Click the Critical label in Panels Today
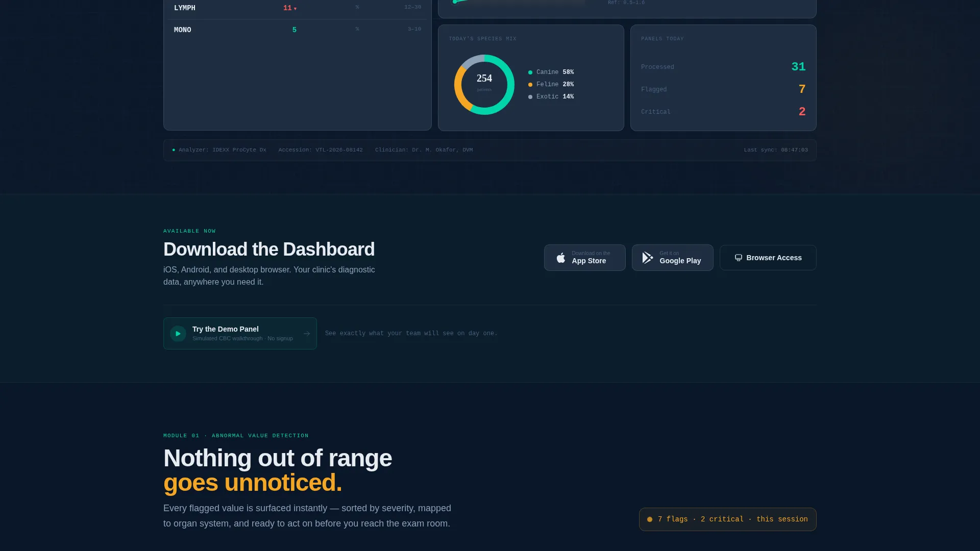The width and height of the screenshot is (980, 551). pos(656,112)
